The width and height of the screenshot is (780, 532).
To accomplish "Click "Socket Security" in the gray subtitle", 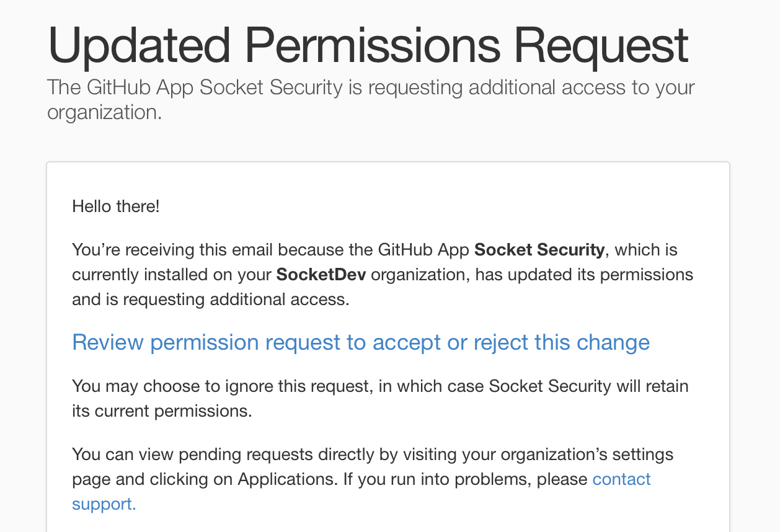I will tap(271, 87).
